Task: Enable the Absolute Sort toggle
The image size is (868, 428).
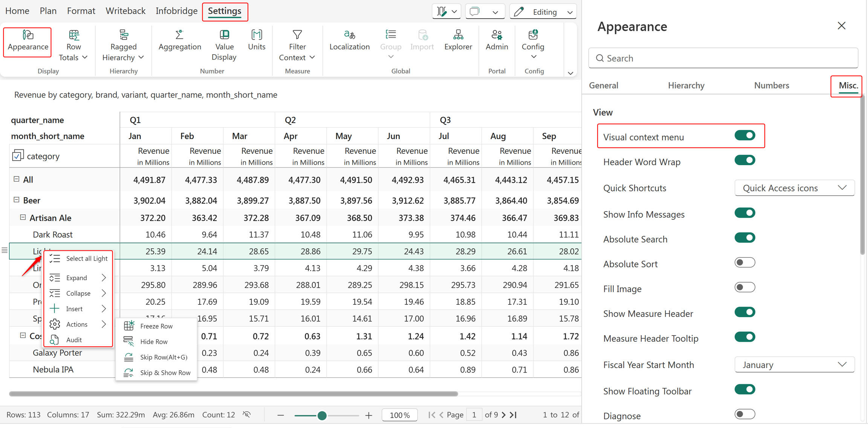Action: (x=744, y=262)
